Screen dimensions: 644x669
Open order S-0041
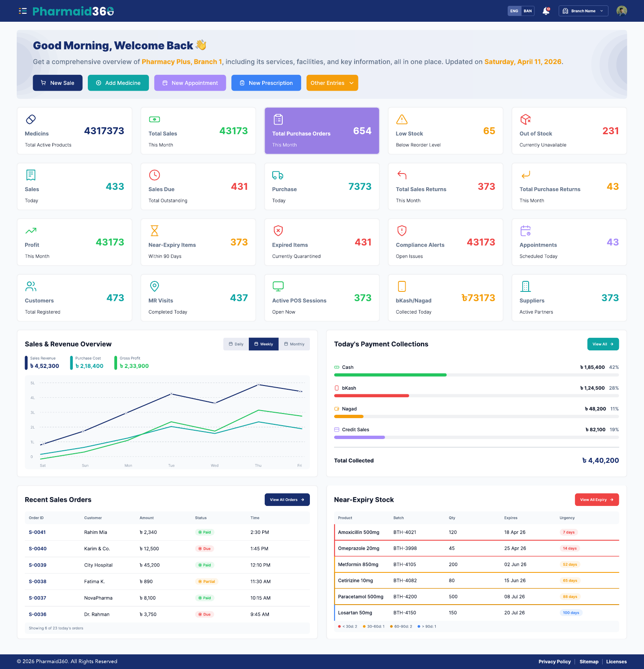pyautogui.click(x=37, y=532)
